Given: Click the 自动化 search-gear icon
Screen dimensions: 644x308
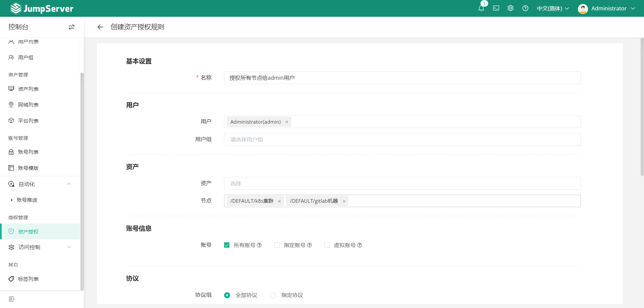Looking at the screenshot, I should point(11,184).
